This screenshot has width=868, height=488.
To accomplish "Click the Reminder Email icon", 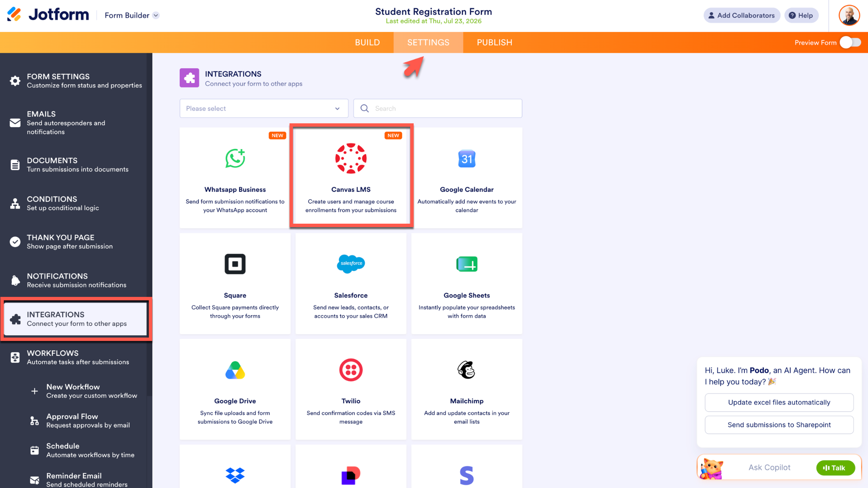I will point(35,480).
